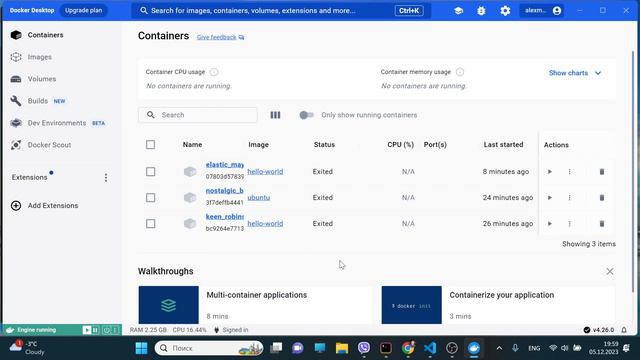
Task: Open Images in the sidebar
Action: click(40, 57)
